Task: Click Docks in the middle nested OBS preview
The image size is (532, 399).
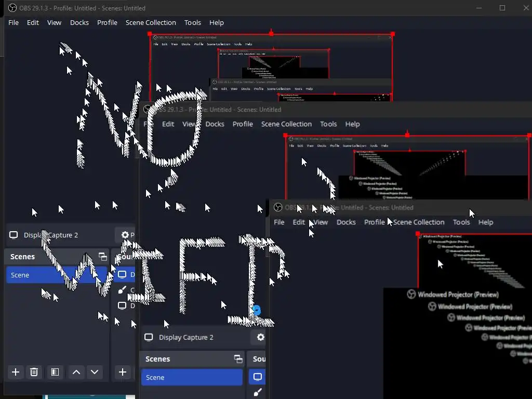Action: [215, 124]
